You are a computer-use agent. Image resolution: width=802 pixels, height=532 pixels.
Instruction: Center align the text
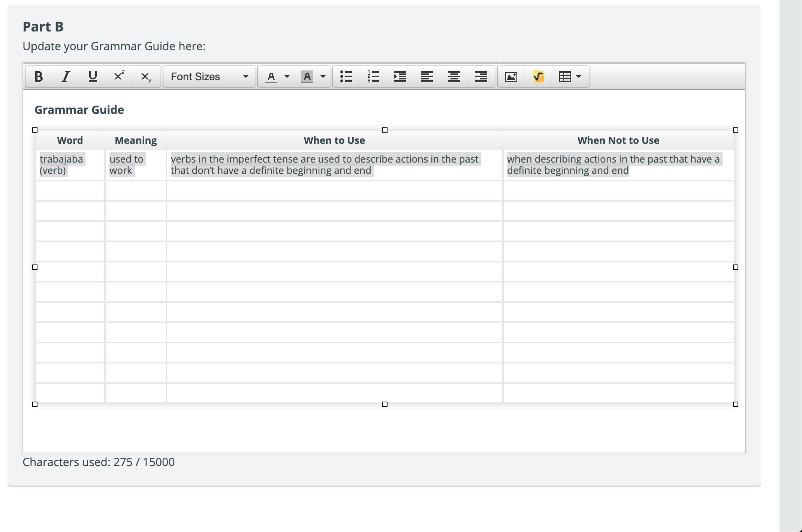(454, 77)
